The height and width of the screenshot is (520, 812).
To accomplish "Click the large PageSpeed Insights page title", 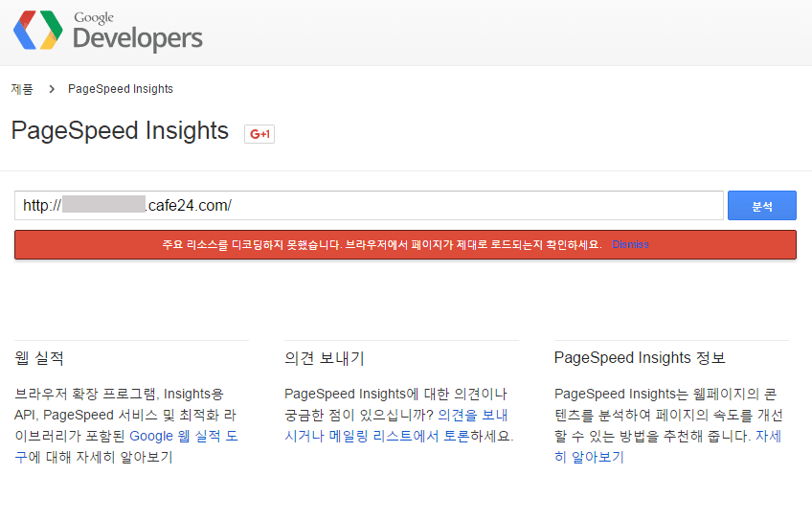I will click(120, 130).
